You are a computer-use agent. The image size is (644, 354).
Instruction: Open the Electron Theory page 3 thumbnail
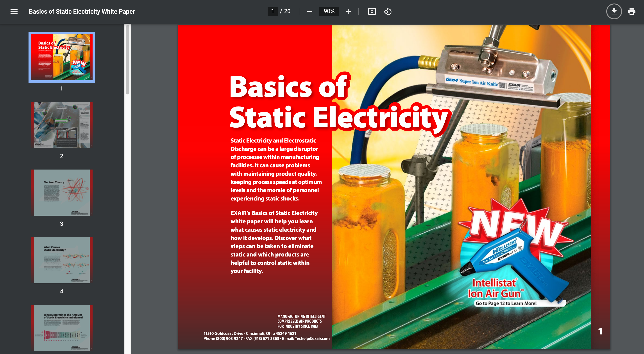pyautogui.click(x=62, y=193)
